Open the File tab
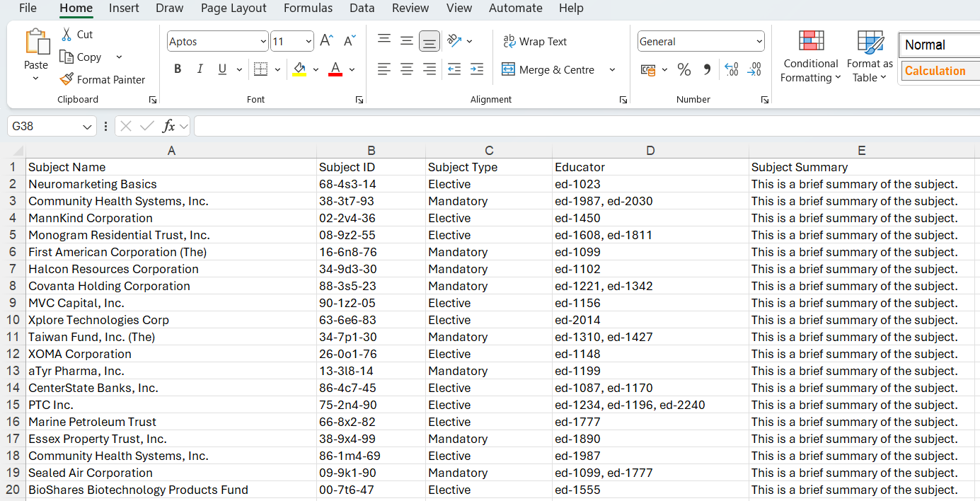 pos(28,8)
